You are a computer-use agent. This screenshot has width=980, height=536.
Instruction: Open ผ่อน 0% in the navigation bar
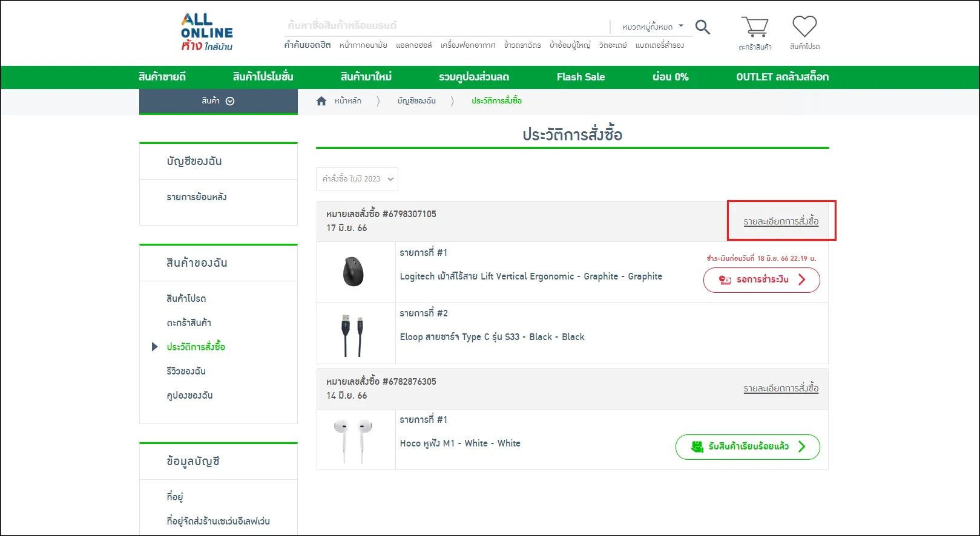[670, 77]
